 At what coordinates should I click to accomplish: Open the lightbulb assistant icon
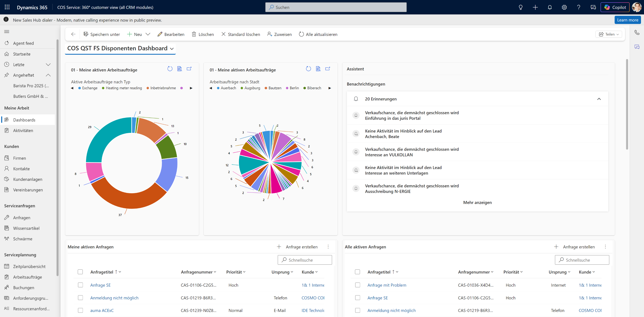pos(521,7)
